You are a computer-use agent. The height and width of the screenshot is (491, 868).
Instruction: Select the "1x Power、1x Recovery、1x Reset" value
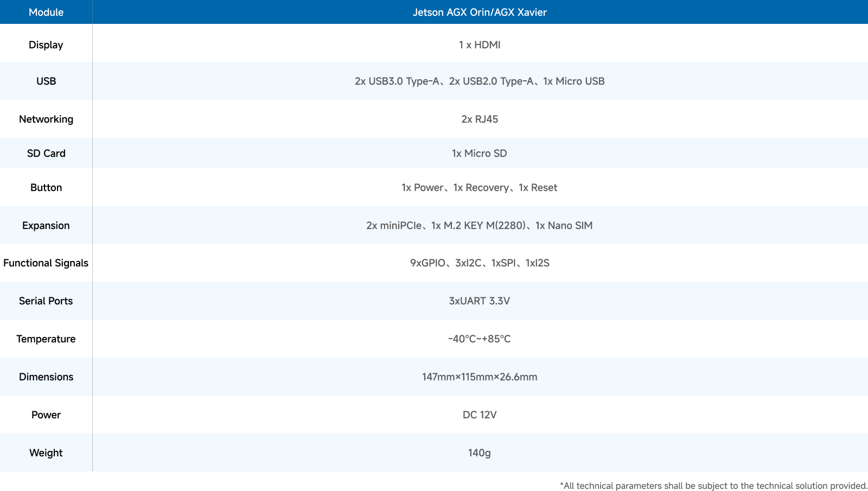(480, 188)
